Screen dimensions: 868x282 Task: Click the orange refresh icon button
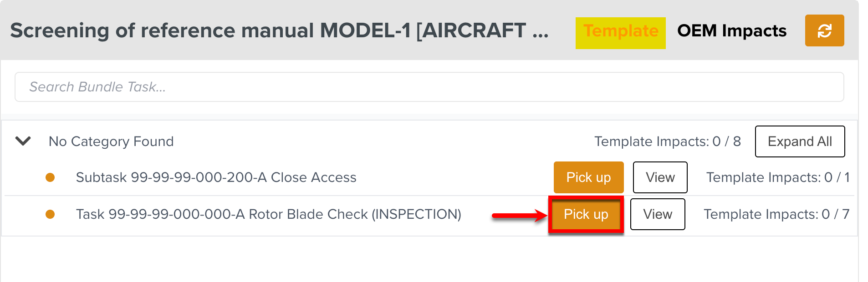[x=824, y=30]
